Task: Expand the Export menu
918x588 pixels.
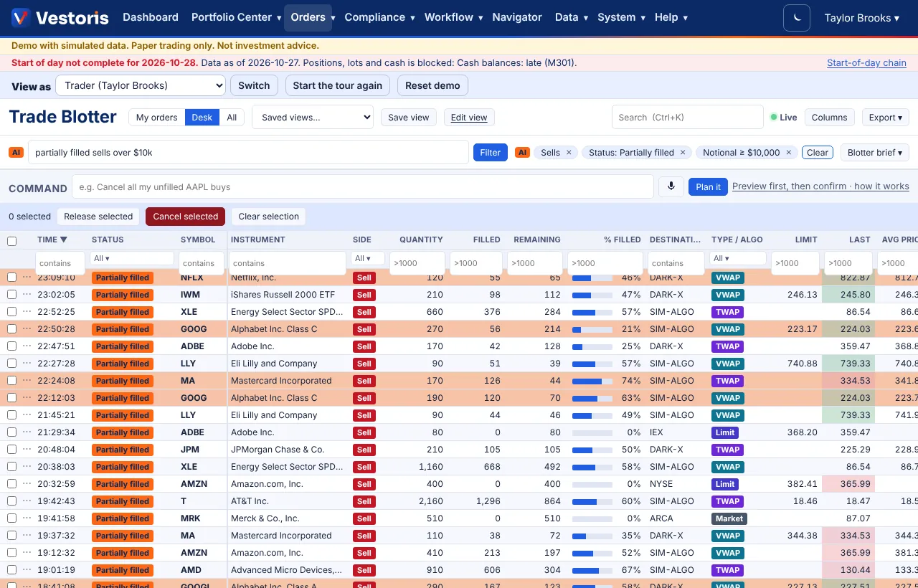Action: (x=886, y=118)
